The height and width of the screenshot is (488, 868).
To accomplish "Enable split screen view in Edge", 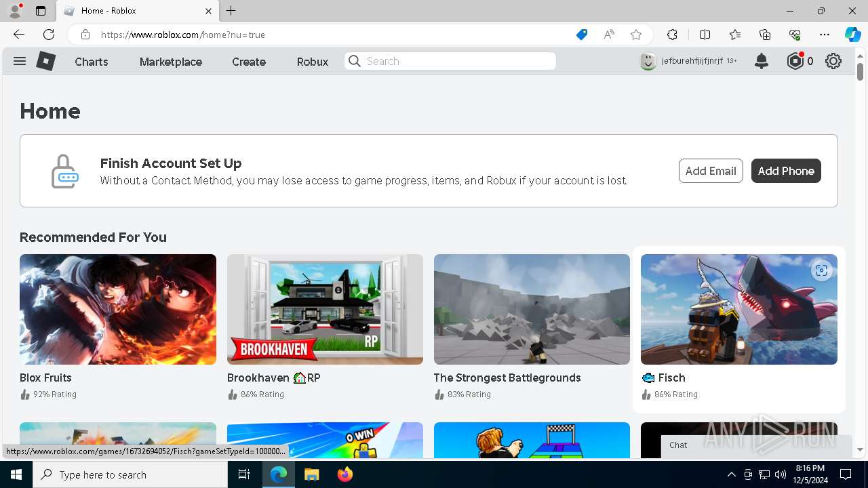I will 705,35.
